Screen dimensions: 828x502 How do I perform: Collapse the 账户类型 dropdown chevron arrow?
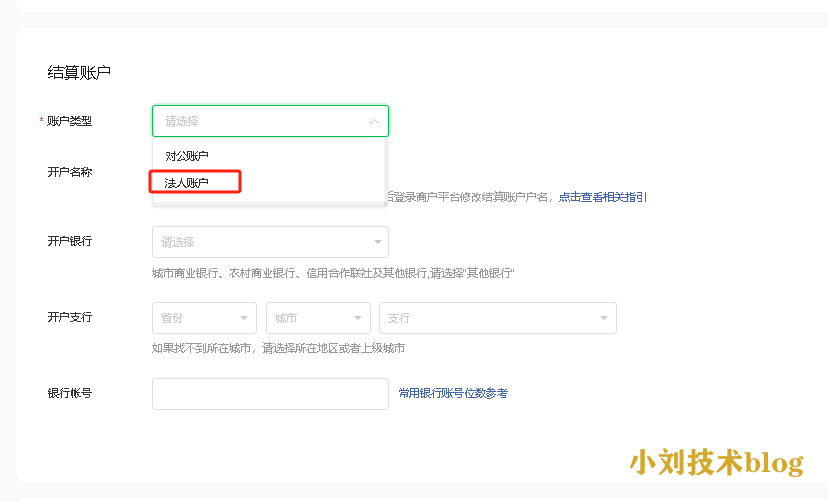(374, 121)
